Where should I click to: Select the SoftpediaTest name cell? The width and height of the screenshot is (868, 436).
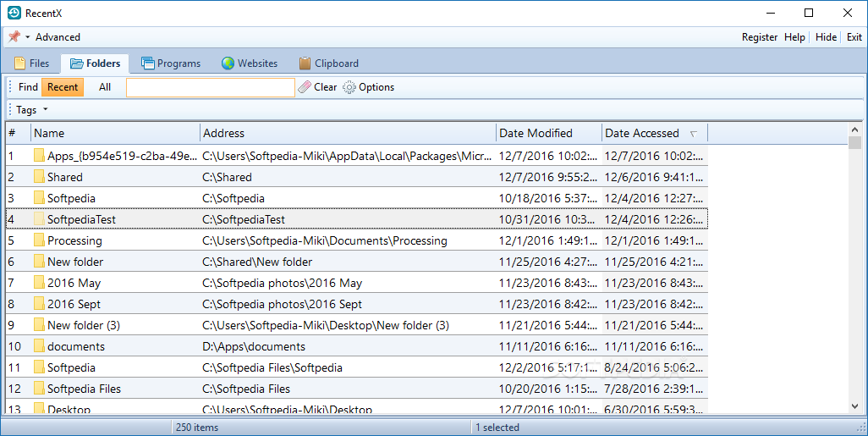(81, 219)
